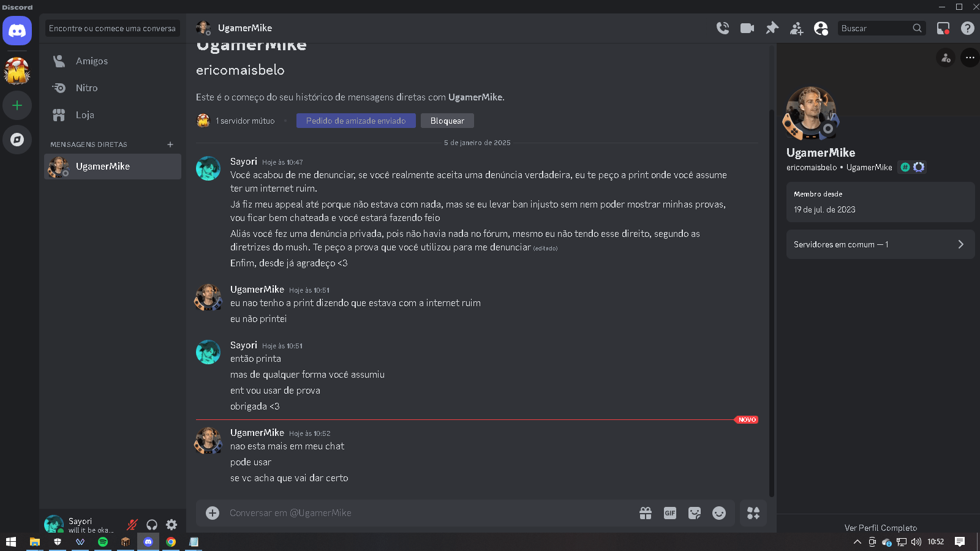
Task: Open more options in profile panel
Action: [x=970, y=58]
